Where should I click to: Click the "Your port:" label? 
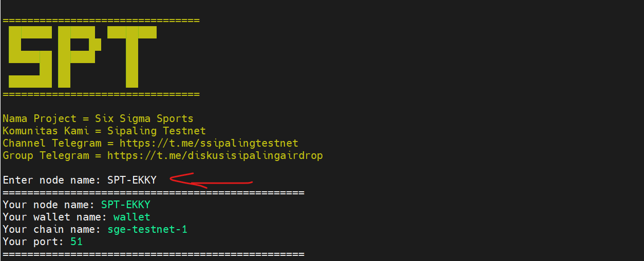click(33, 242)
